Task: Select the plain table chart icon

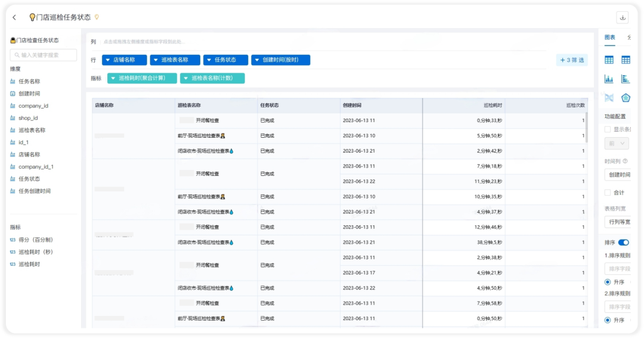Action: [x=609, y=60]
